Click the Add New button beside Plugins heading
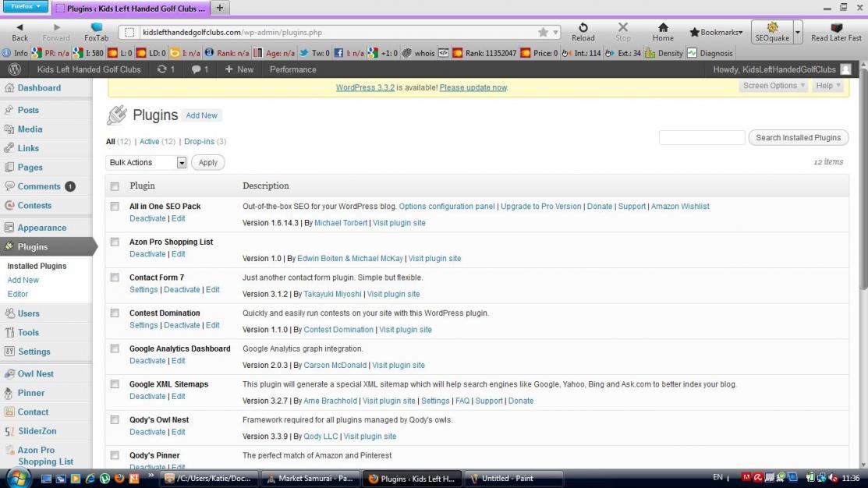This screenshot has width=868, height=488. (x=201, y=115)
